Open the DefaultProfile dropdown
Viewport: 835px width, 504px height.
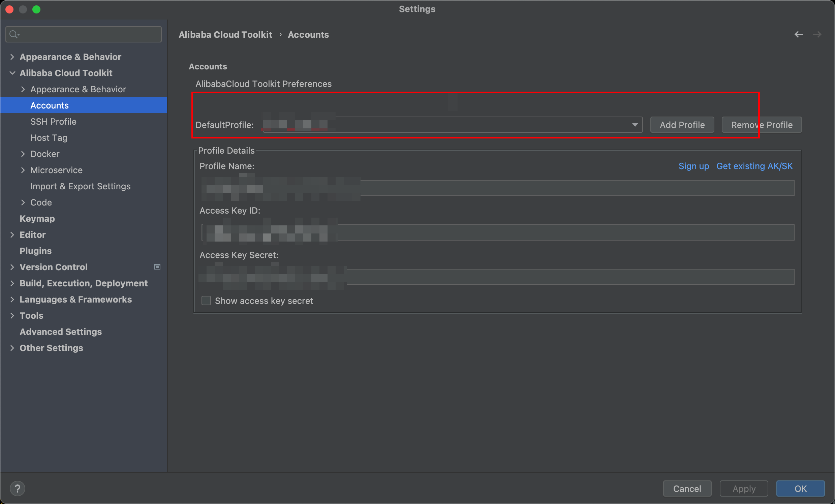[x=635, y=125]
